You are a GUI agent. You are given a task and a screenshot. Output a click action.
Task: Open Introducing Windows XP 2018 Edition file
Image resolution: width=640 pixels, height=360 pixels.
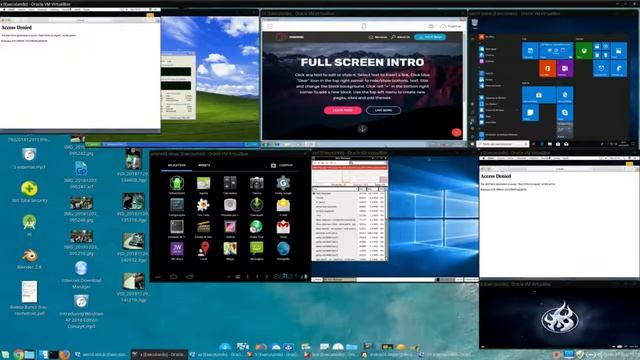tap(81, 311)
